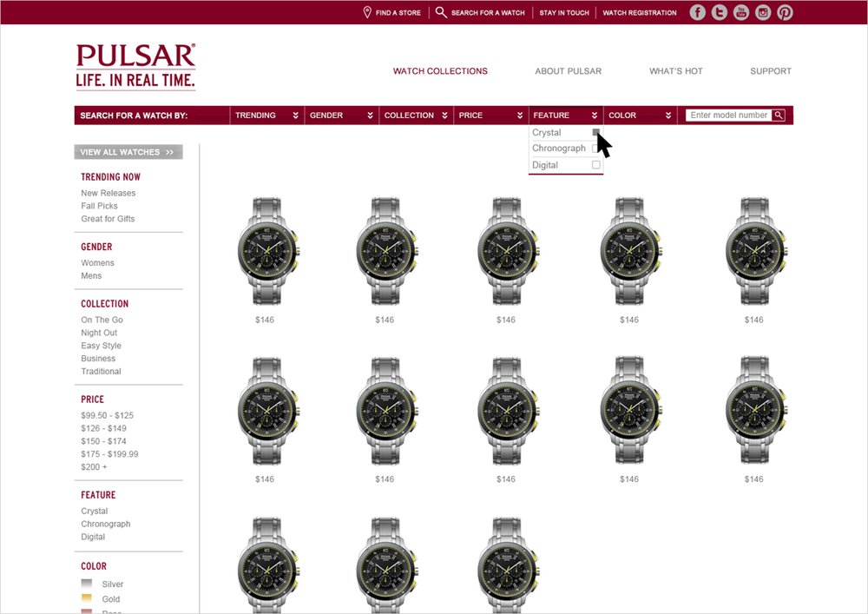Select Business collection
This screenshot has height=614, width=868.
(x=98, y=358)
